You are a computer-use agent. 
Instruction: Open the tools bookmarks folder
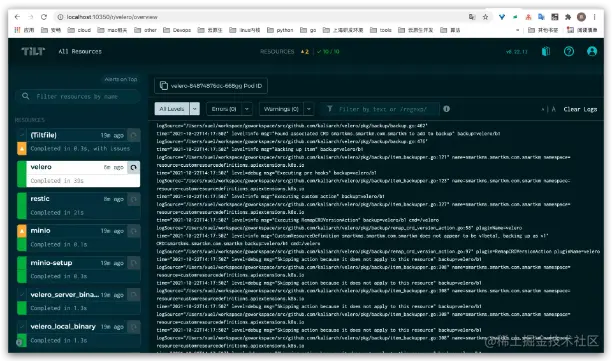381,30
